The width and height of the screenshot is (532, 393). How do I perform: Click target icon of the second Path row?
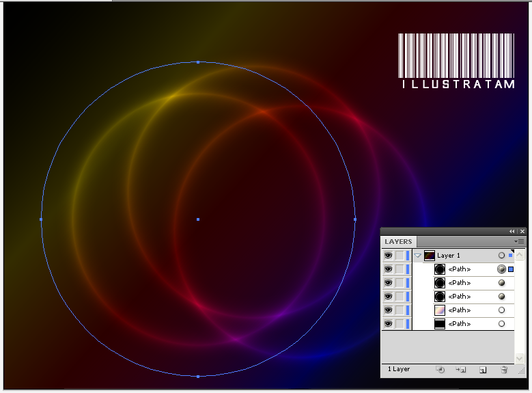501,282
